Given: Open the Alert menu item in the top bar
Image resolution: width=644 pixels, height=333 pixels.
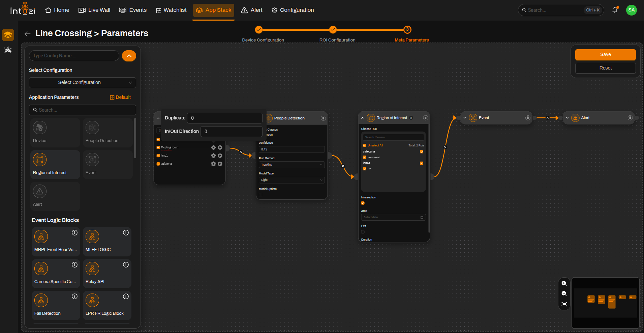Looking at the screenshot, I should 252,10.
